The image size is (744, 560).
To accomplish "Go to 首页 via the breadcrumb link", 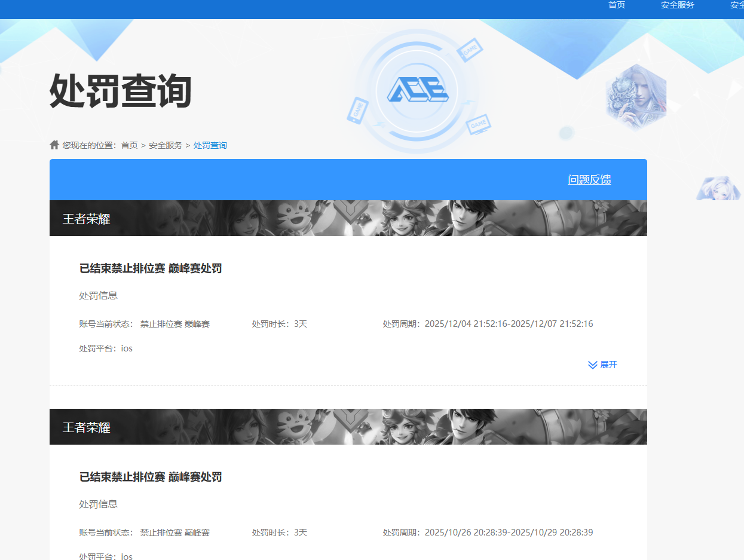I will coord(129,145).
